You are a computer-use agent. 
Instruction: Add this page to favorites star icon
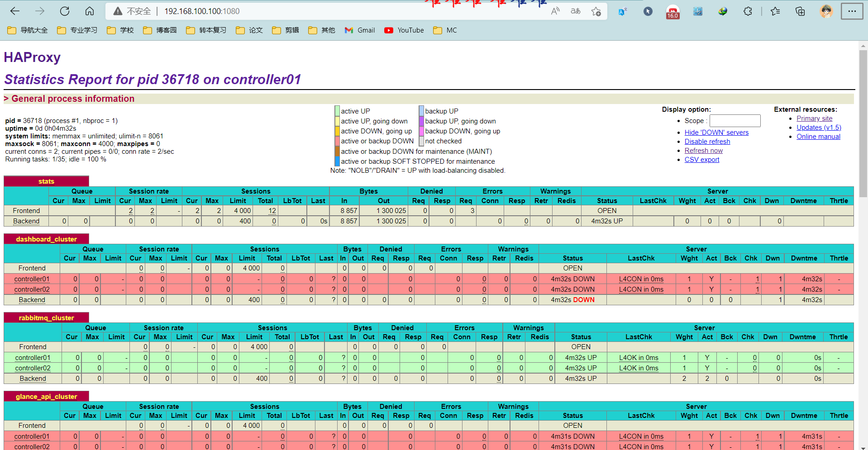[x=596, y=11]
